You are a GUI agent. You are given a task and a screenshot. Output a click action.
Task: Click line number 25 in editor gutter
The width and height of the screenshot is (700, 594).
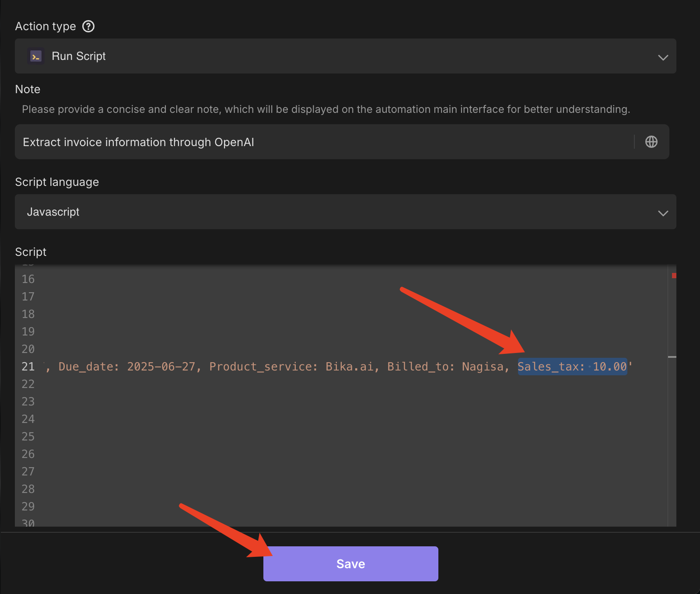click(x=28, y=437)
